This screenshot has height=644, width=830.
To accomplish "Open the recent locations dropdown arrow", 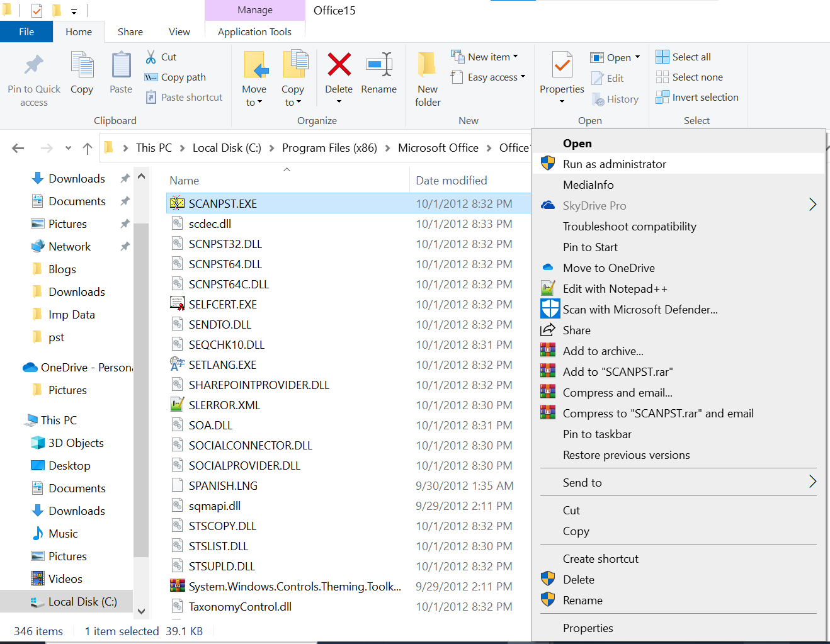I will point(68,149).
